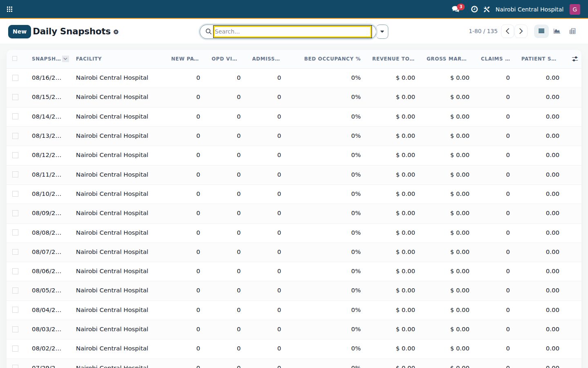
Task: Open the conversations chat icon with badge
Action: tap(456, 9)
